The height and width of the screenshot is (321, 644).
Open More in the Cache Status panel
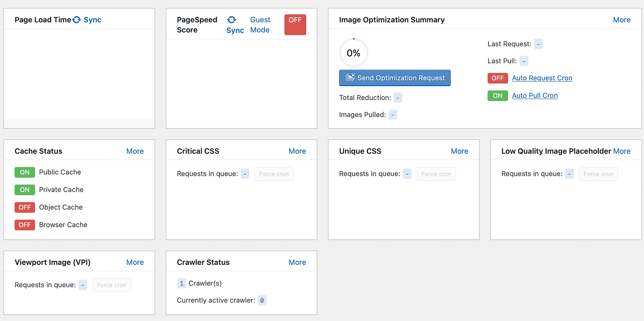pyautogui.click(x=135, y=151)
